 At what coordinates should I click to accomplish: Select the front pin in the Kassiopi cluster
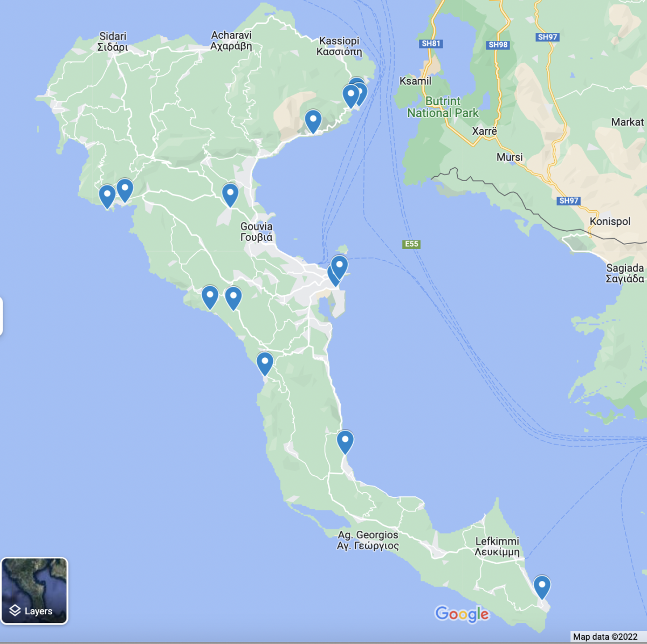[351, 96]
